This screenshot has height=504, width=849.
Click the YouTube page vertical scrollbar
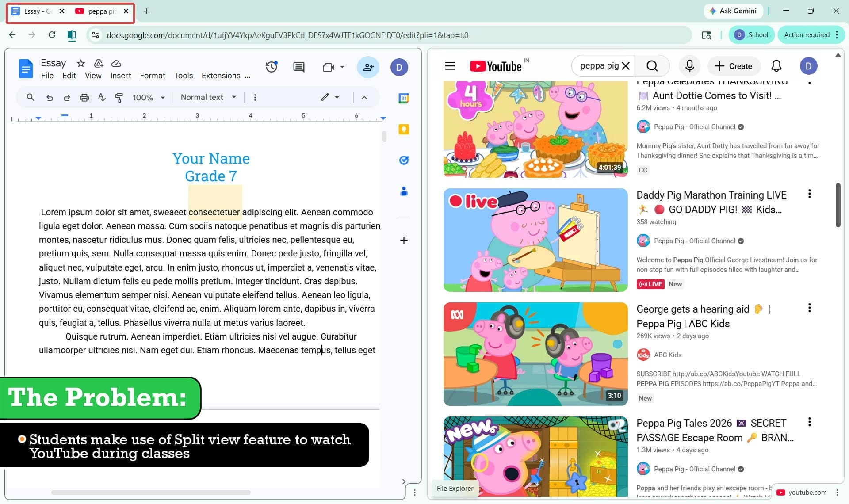click(x=838, y=205)
